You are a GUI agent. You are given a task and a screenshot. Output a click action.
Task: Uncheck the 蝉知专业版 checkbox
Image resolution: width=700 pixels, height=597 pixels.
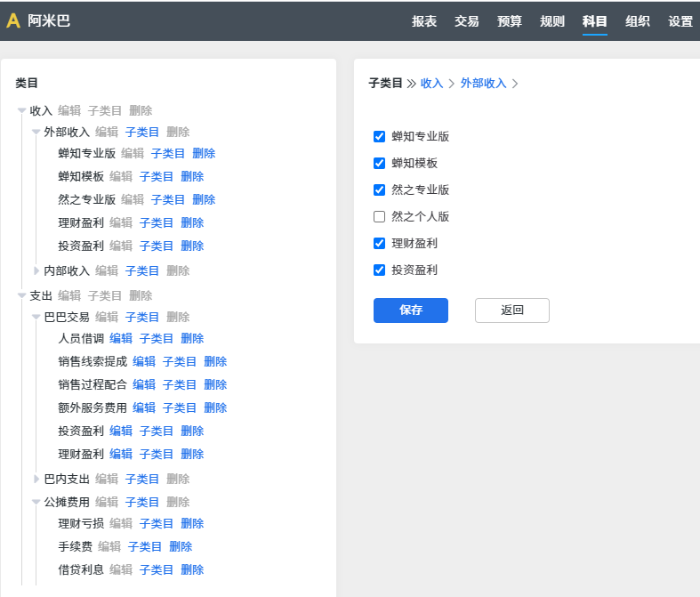(x=379, y=136)
